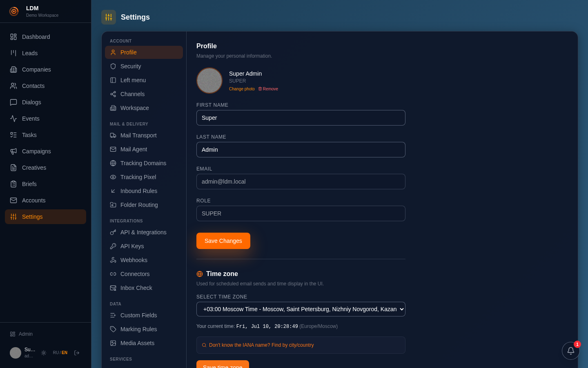This screenshot has height=368, width=588.
Task: Click the First Name input field
Action: [x=301, y=118]
